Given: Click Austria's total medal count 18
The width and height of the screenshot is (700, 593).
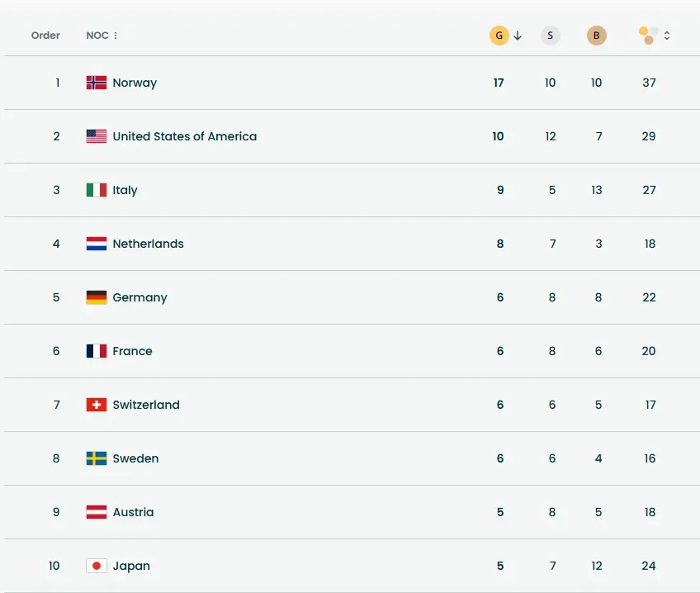Looking at the screenshot, I should pyautogui.click(x=650, y=512).
